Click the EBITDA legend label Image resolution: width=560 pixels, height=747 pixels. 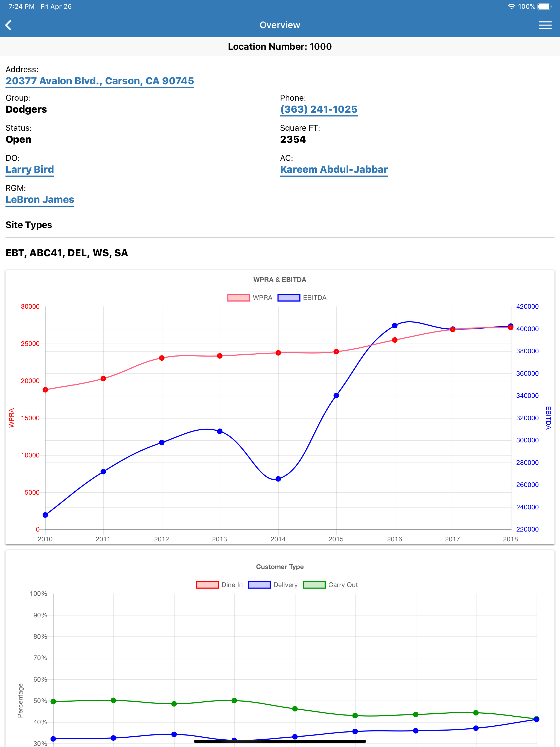tap(314, 298)
